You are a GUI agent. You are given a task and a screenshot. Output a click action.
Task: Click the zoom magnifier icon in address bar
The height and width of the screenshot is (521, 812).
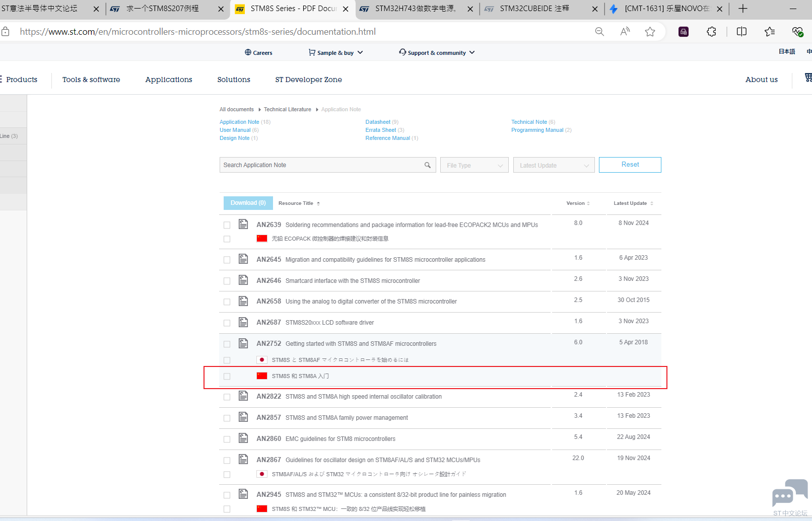pos(599,32)
